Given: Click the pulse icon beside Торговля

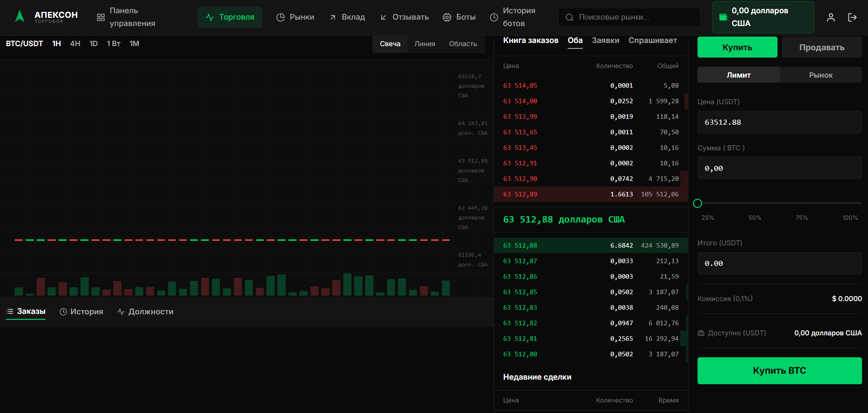Looking at the screenshot, I should [210, 17].
